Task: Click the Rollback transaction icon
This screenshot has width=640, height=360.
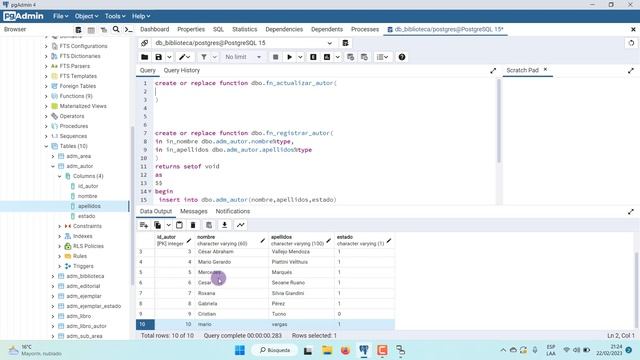Action: tap(364, 57)
